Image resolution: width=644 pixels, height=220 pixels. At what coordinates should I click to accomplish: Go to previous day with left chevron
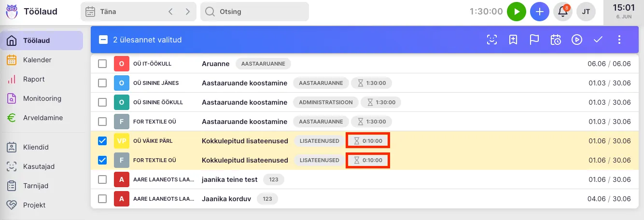tap(170, 12)
